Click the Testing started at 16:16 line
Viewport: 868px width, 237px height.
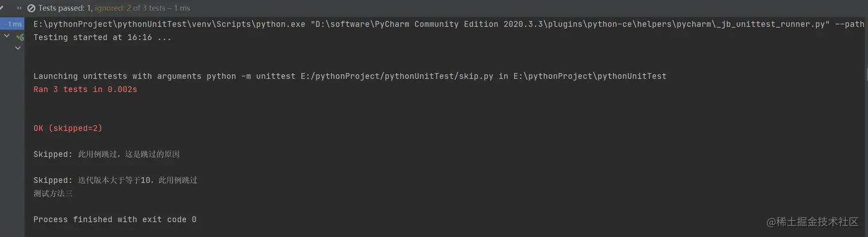[102, 37]
